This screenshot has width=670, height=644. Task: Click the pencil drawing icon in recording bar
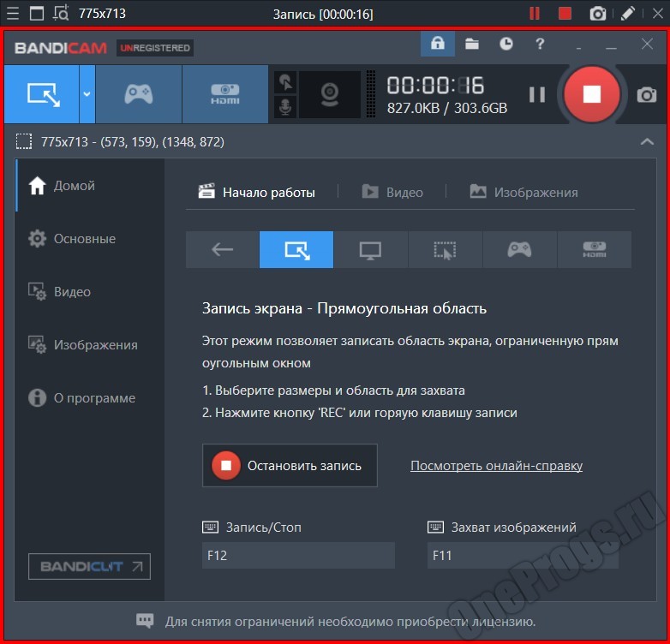628,14
